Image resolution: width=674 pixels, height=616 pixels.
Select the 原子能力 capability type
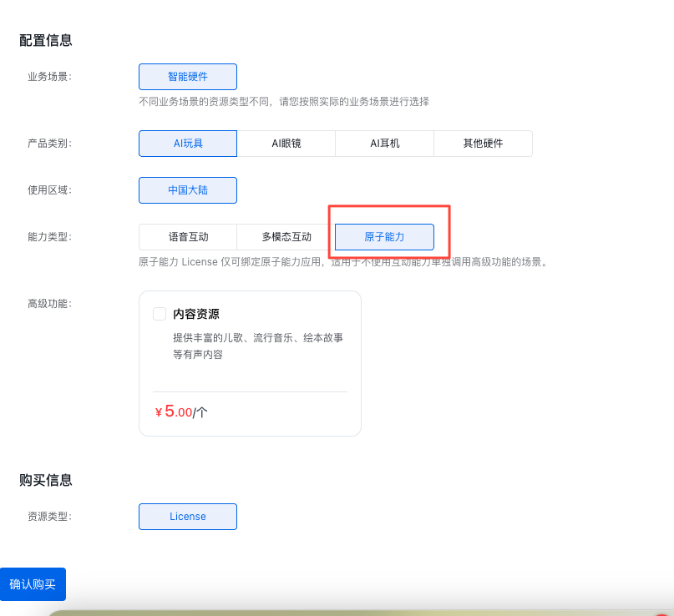(x=385, y=237)
